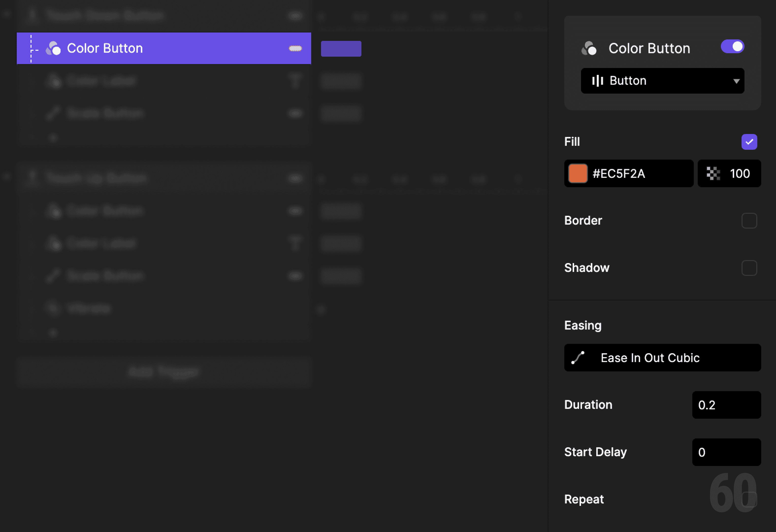Click the Vibrate response icon under Touch Up
Viewport: 776px width, 532px height.
tap(54, 308)
